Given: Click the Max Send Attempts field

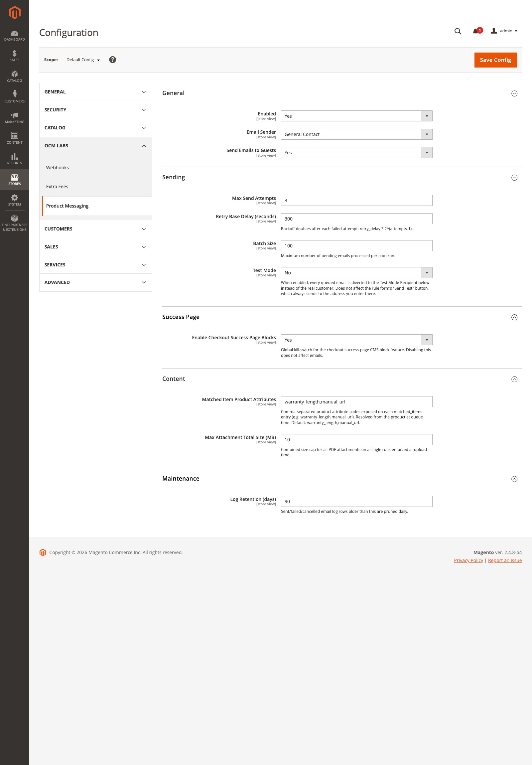Looking at the screenshot, I should [356, 201].
